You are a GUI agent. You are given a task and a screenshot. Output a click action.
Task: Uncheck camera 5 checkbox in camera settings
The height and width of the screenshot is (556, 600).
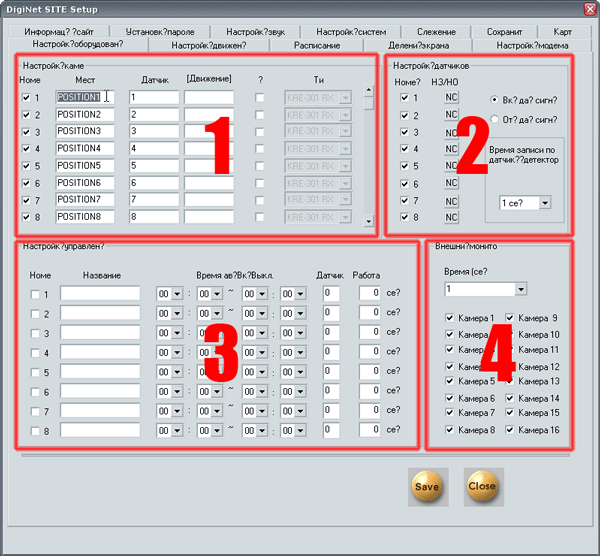(x=26, y=166)
